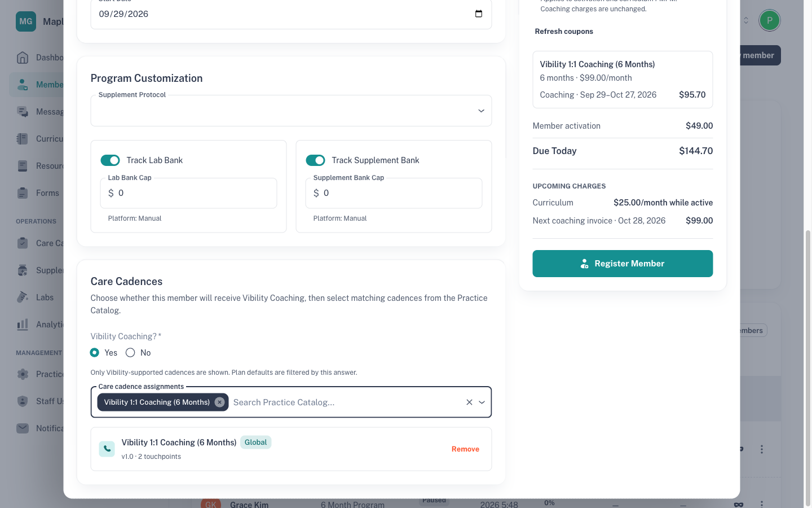Click Refresh coupons link

pyautogui.click(x=564, y=32)
